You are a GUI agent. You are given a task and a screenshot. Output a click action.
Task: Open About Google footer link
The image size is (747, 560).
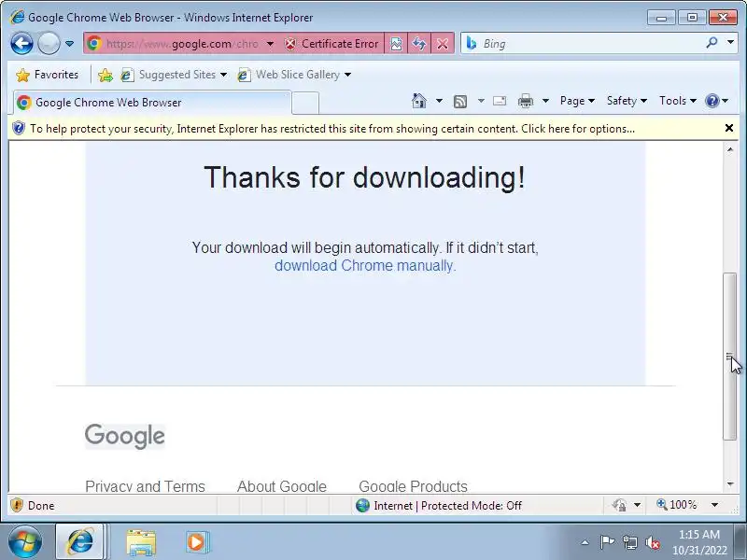(282, 486)
